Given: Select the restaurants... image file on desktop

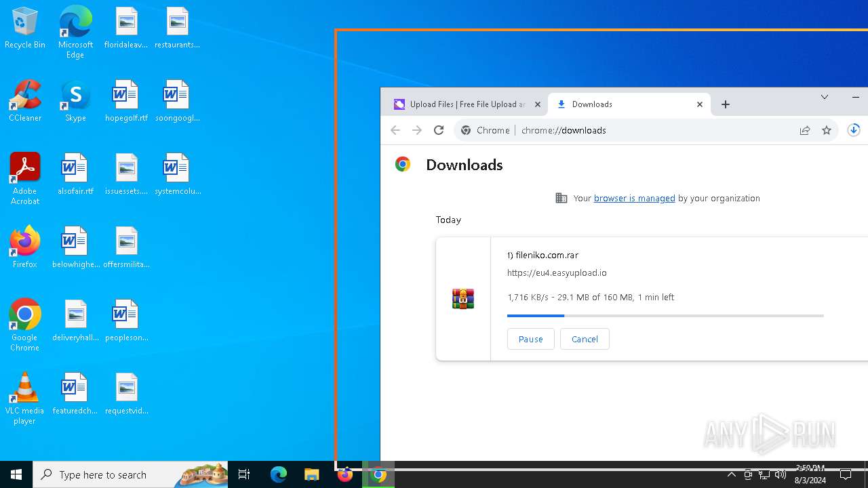Looking at the screenshot, I should (x=177, y=28).
